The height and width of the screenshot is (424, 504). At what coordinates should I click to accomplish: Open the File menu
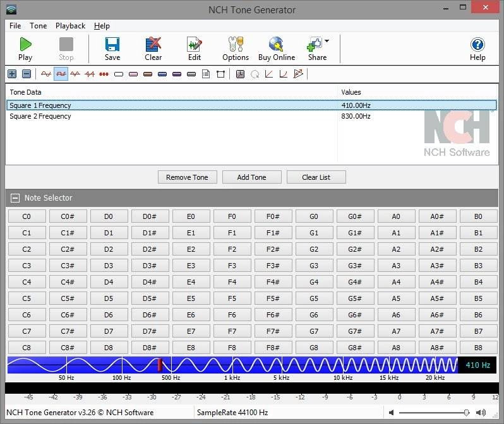click(x=15, y=26)
